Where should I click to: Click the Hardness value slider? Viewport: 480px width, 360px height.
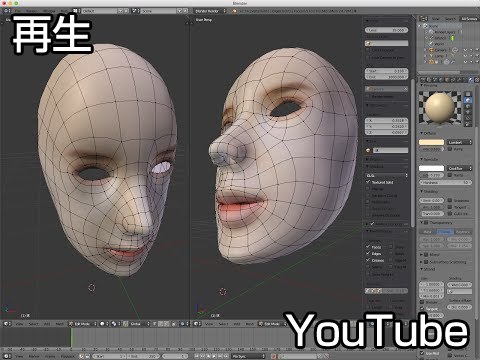[445, 182]
